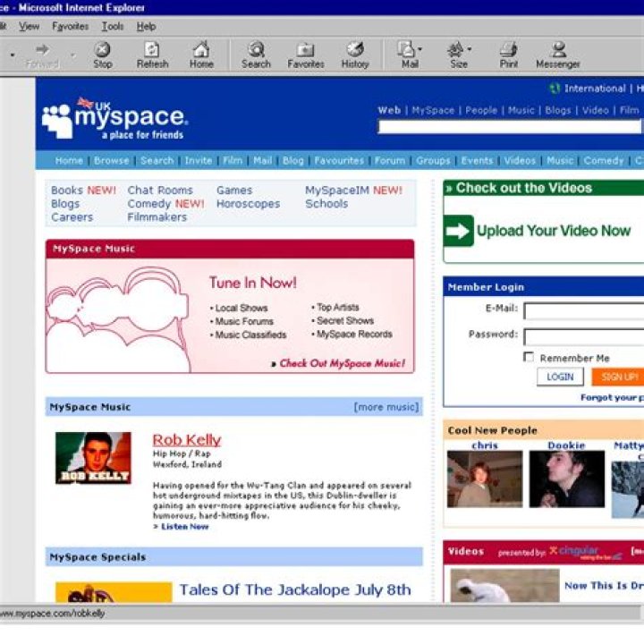
Task: Click Check Out MySpace Music link
Action: click(x=342, y=363)
